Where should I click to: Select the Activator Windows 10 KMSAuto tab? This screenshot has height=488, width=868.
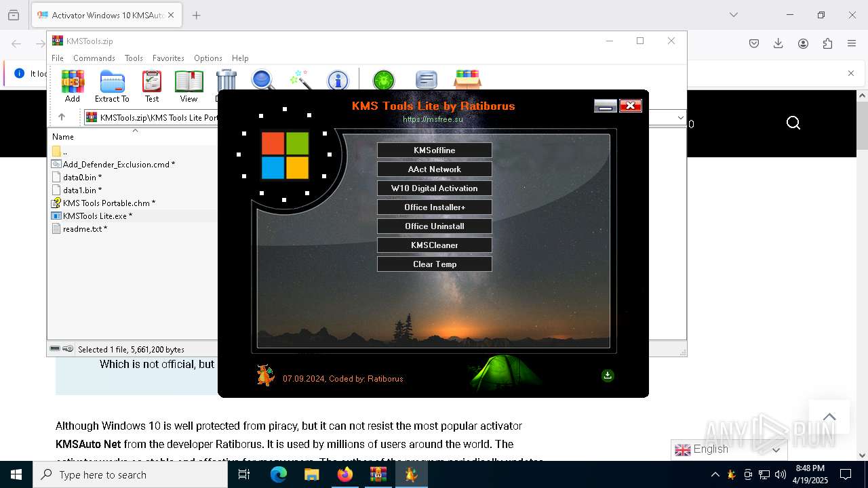tap(107, 15)
